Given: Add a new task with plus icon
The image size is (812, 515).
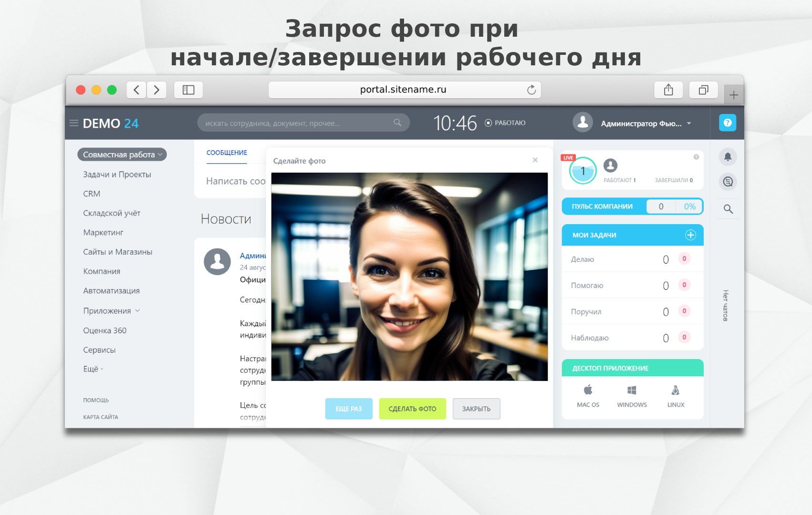Looking at the screenshot, I should (690, 235).
